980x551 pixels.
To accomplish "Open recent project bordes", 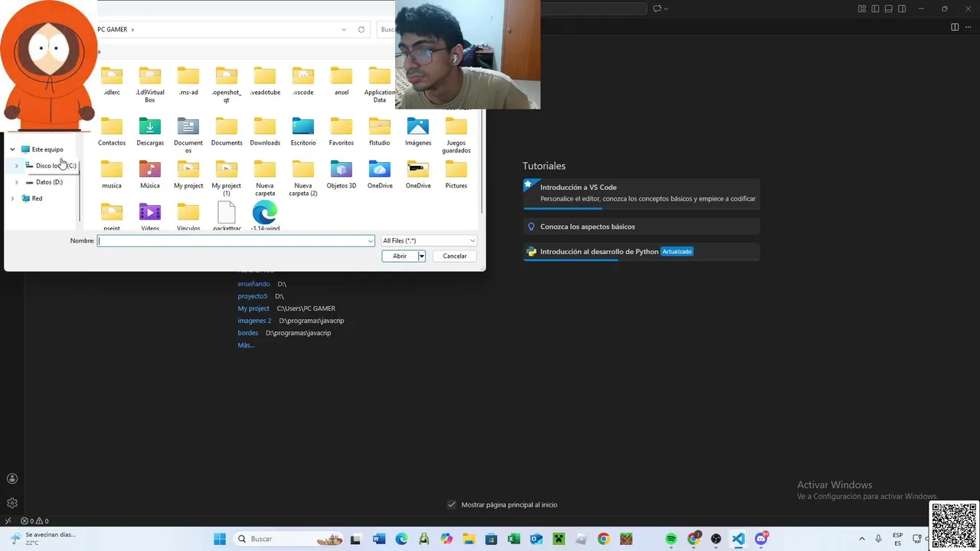I will pyautogui.click(x=248, y=333).
